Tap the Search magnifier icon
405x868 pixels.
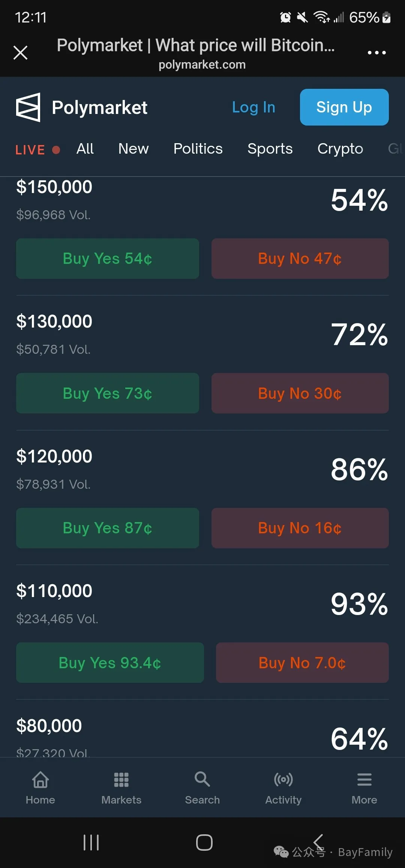tap(202, 780)
